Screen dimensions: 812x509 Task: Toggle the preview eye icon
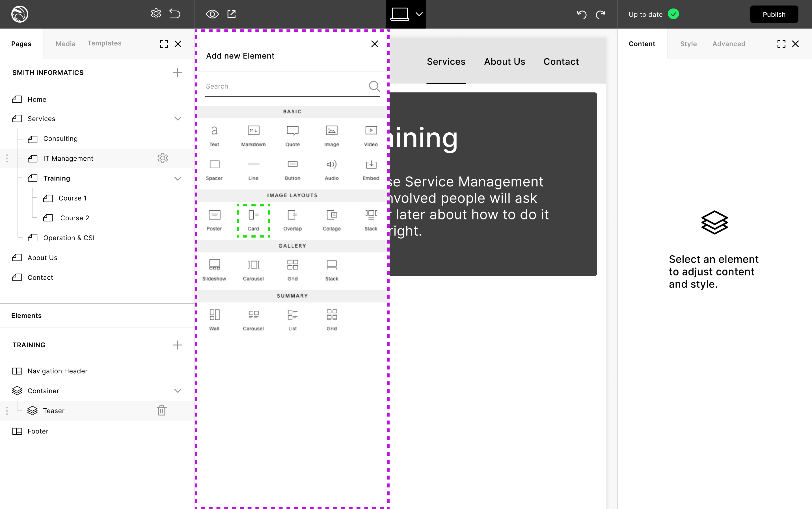(212, 14)
